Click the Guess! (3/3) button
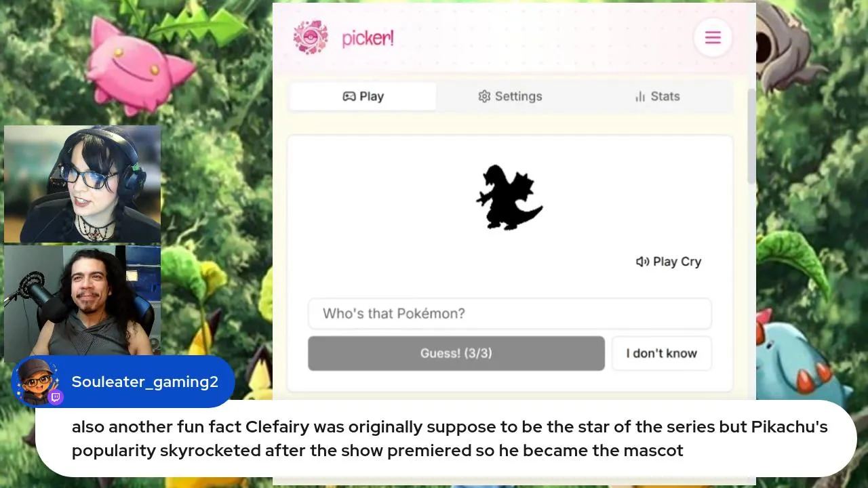Viewport: 868px width, 488px height. 456,353
